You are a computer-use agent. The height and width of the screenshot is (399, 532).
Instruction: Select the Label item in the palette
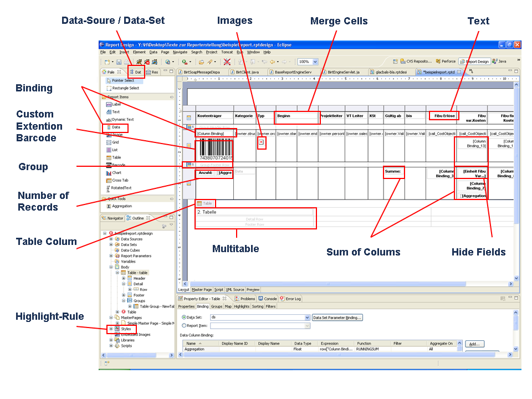(x=113, y=104)
